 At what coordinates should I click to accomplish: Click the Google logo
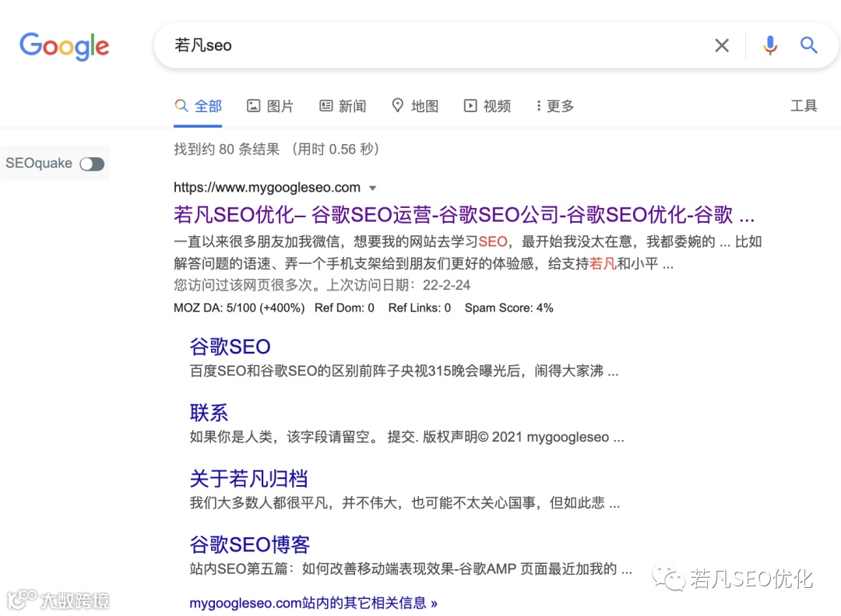pos(65,46)
